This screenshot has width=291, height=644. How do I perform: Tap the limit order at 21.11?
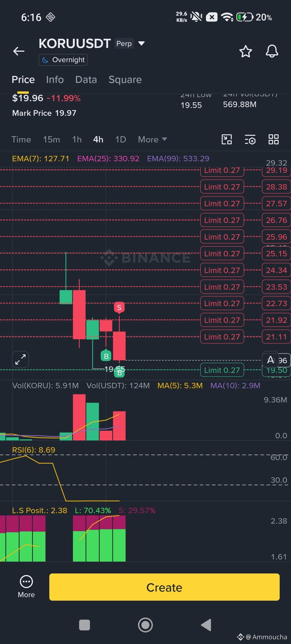[x=222, y=337]
